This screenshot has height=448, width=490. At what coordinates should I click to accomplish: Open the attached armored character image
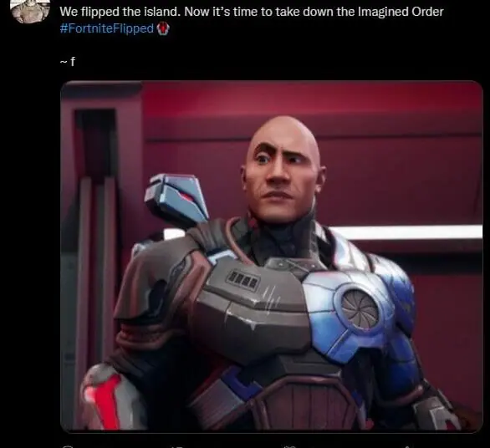[271, 257]
